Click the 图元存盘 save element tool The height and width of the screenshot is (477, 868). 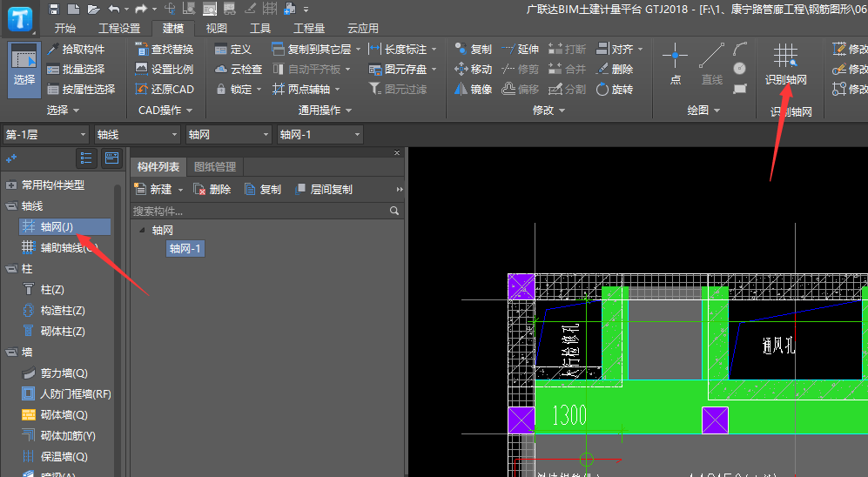[x=399, y=69]
